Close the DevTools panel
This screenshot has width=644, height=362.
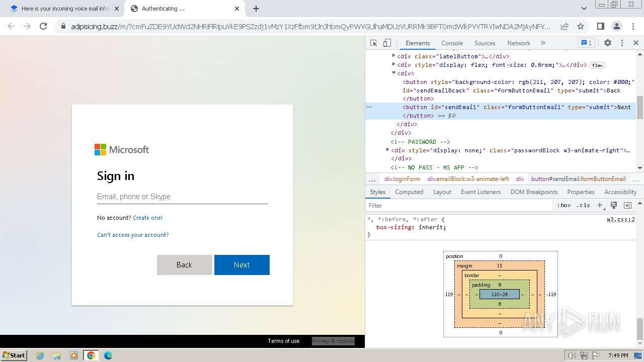click(636, 43)
